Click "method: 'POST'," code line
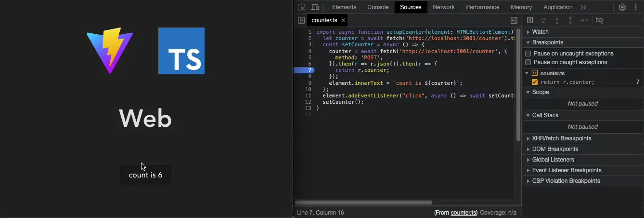The height and width of the screenshot is (218, 644). tap(359, 57)
